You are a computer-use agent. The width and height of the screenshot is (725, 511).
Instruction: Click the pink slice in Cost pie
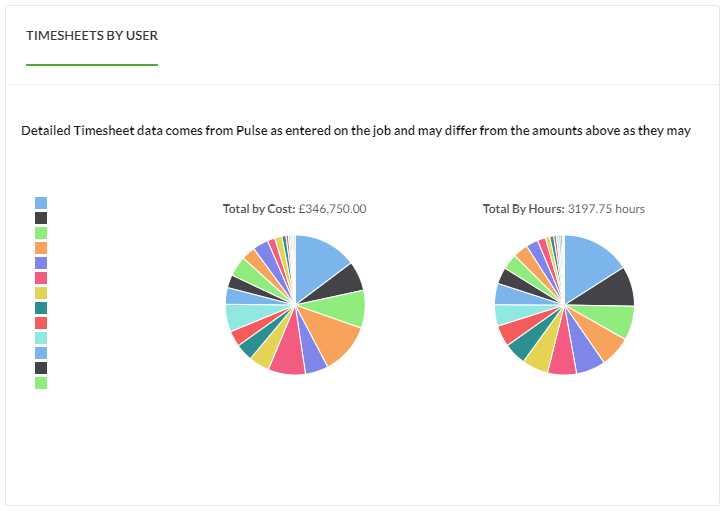tap(289, 356)
